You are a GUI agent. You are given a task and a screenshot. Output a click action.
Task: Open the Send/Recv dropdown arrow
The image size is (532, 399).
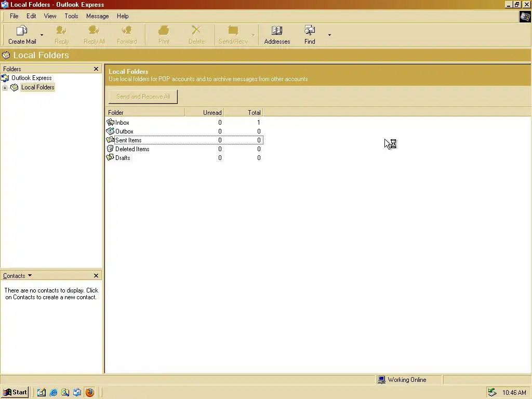pyautogui.click(x=253, y=35)
